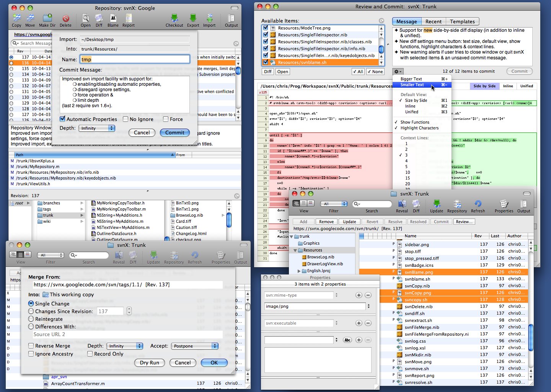Viewport: 551px width, 392px height.
Task: Select Differences With radio button
Action: click(x=31, y=327)
